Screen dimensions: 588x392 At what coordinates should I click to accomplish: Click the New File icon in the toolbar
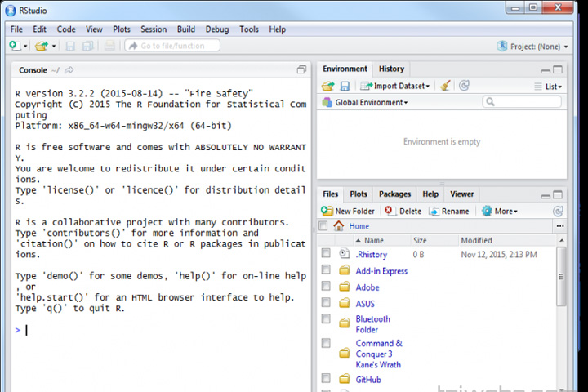click(x=15, y=46)
